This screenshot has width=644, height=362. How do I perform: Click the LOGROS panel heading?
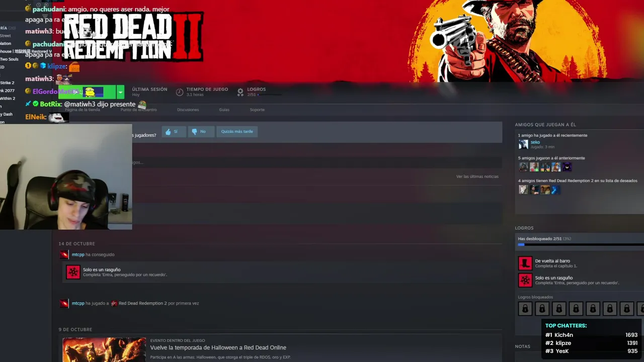coord(524,228)
